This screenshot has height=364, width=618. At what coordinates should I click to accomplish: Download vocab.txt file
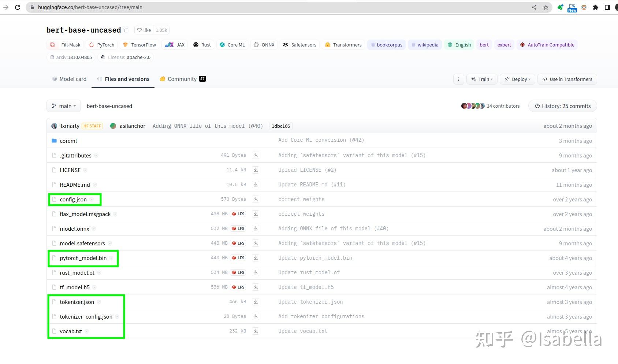pyautogui.click(x=256, y=331)
